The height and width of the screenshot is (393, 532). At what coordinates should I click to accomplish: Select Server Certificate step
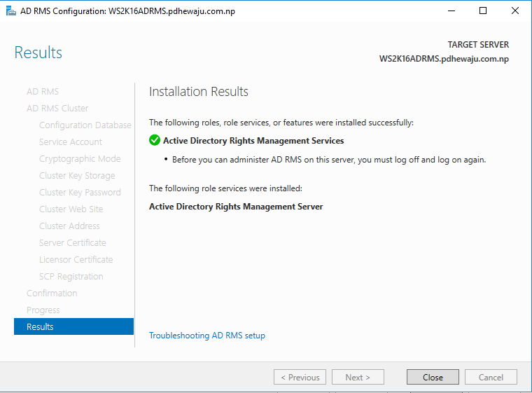pos(73,243)
